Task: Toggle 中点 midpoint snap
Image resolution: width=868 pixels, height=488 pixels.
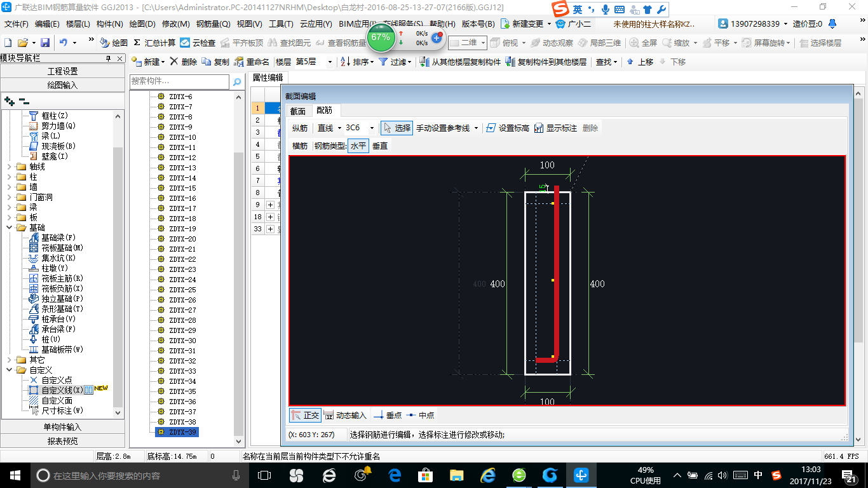Action: 421,415
